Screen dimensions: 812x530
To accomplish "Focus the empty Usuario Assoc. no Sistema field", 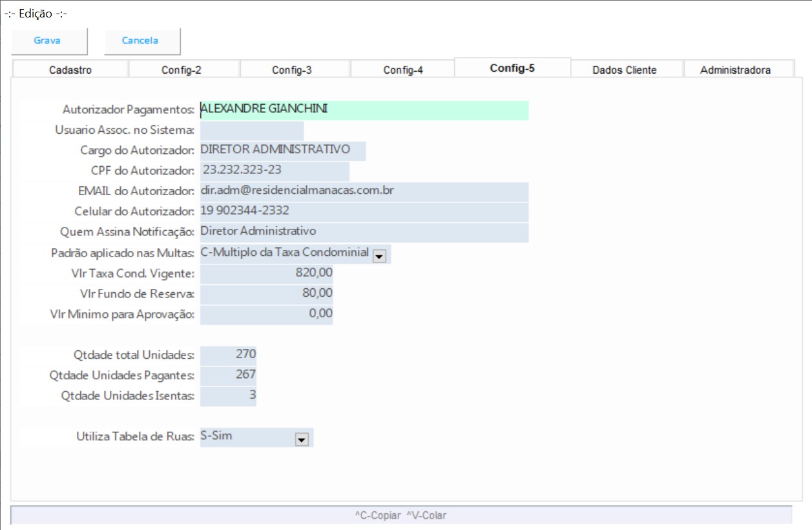I will coord(251,131).
